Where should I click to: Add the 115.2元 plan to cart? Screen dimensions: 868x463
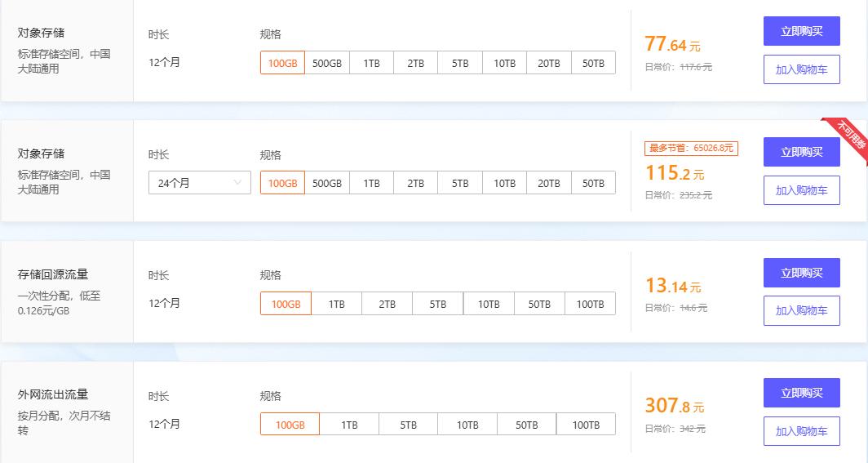[x=801, y=190]
